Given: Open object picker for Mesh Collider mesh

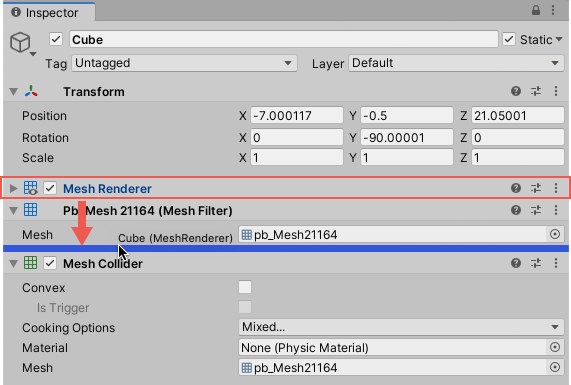Looking at the screenshot, I should 555,367.
